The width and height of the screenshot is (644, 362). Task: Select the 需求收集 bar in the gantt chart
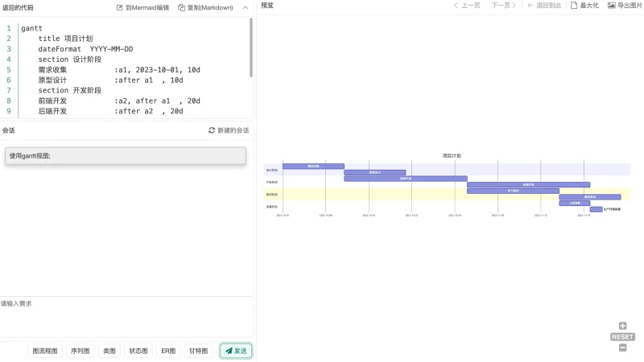(313, 167)
